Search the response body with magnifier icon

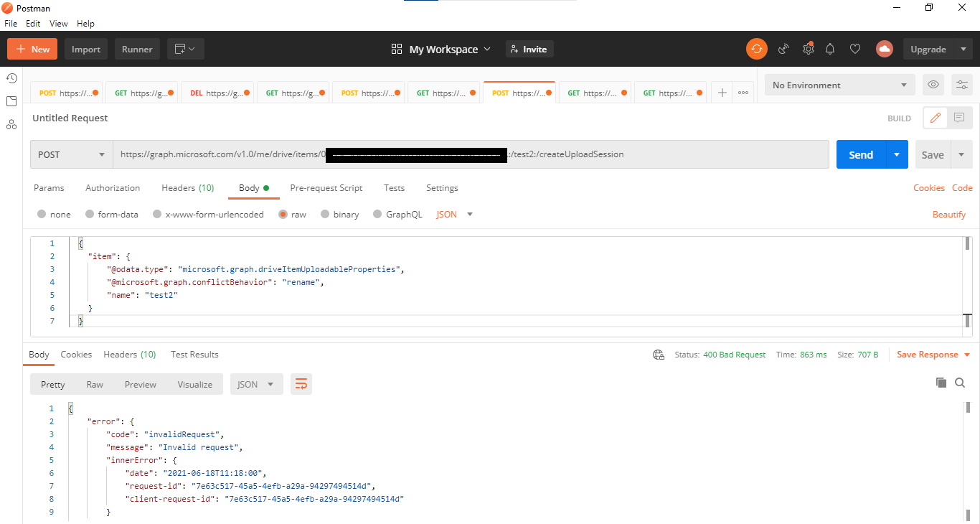coord(960,383)
